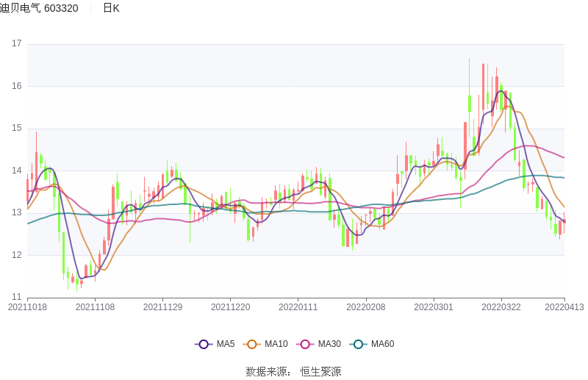Click the purple MA5 legend circle marker

[204, 344]
